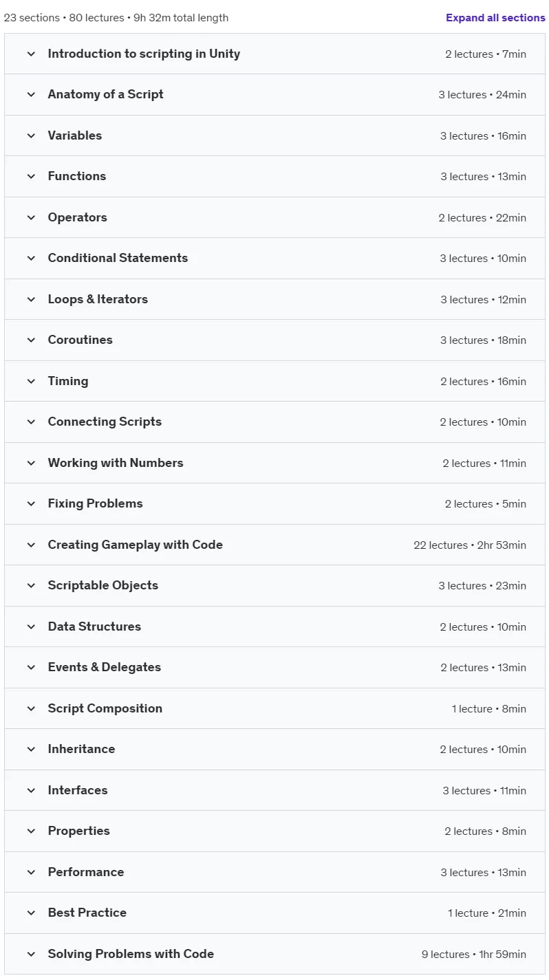Click the chevron icon by Working with Numbers

click(x=31, y=463)
